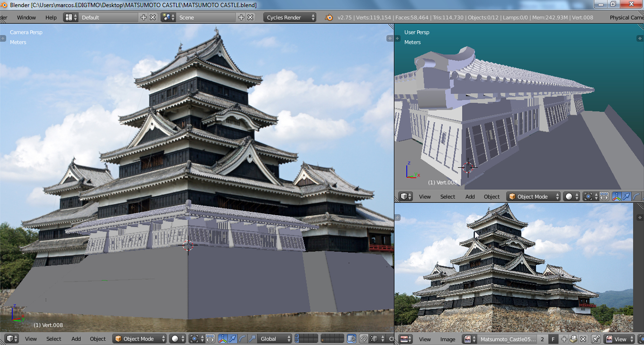Open Object Mode dropdown in User Persp viewport

534,197
